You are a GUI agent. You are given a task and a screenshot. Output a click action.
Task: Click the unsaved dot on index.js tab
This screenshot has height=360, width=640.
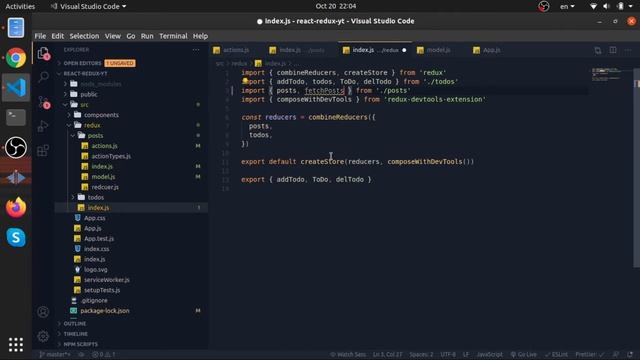pos(404,50)
